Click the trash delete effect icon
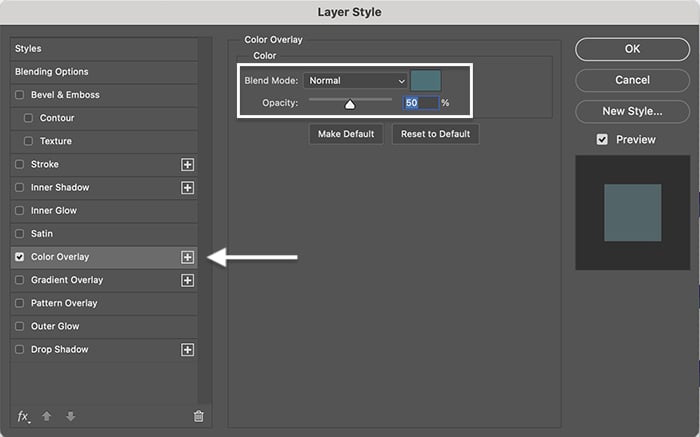 point(199,416)
